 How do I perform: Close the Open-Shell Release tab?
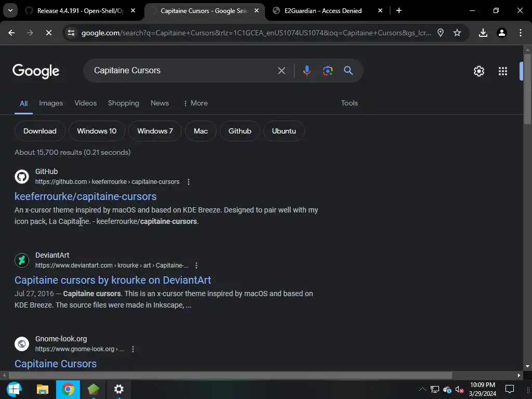pyautogui.click(x=133, y=11)
